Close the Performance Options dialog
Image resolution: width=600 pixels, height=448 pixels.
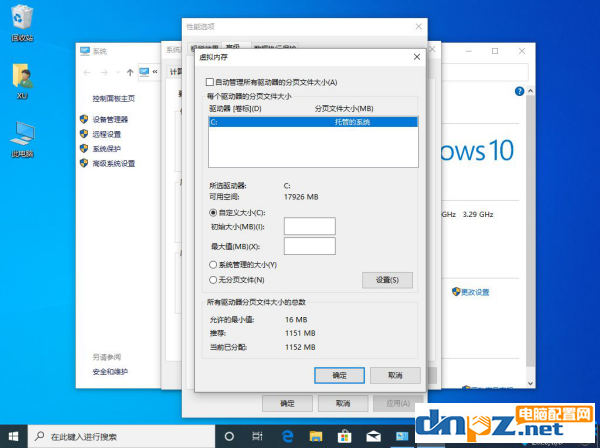(x=419, y=26)
